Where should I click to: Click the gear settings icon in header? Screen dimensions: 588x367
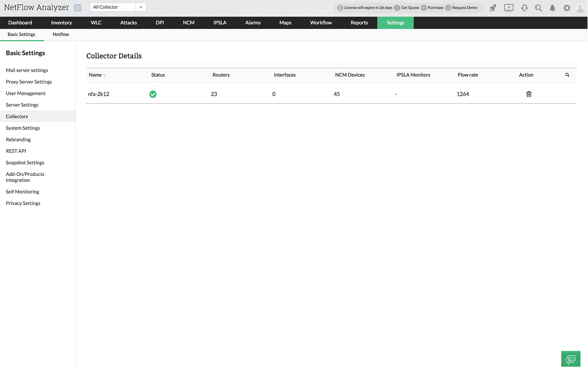click(x=567, y=8)
